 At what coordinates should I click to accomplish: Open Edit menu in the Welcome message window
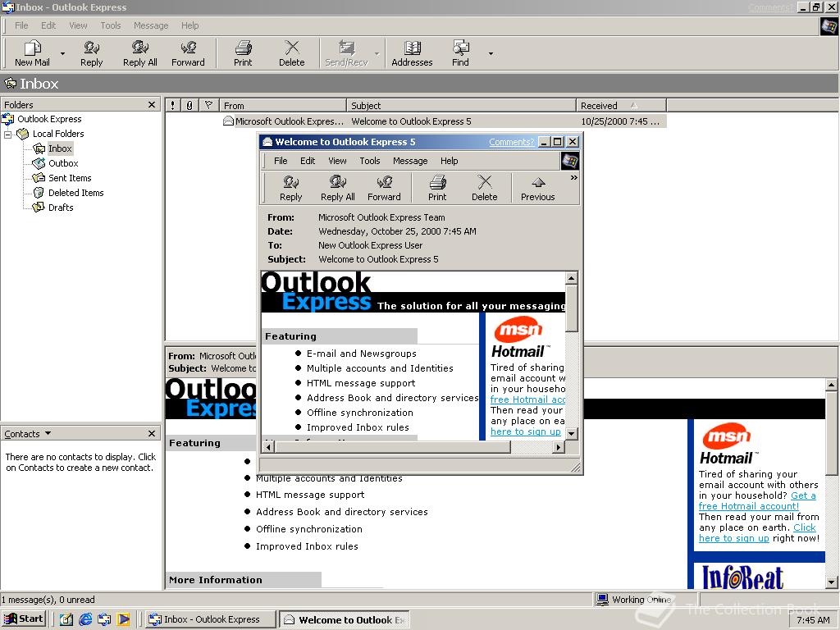click(x=308, y=161)
